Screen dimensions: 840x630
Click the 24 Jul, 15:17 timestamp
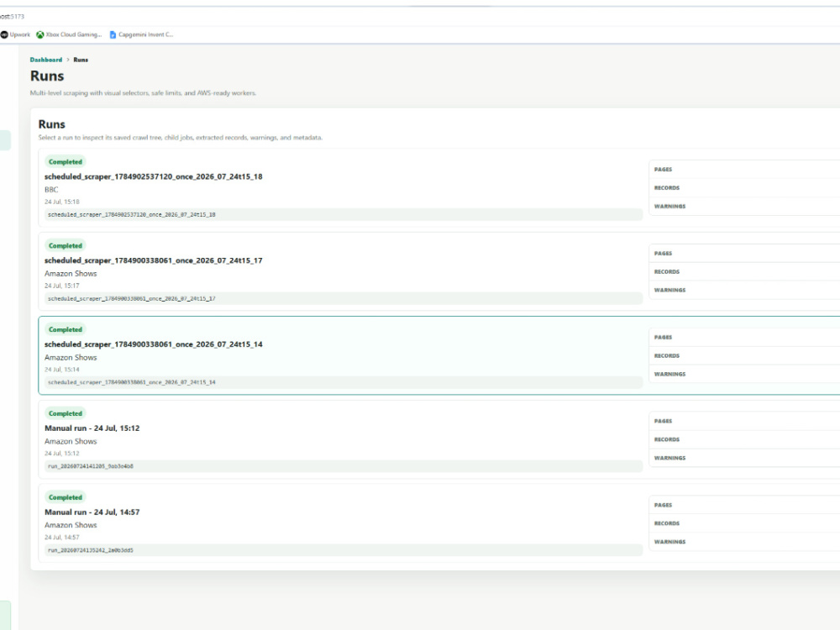pyautogui.click(x=62, y=286)
